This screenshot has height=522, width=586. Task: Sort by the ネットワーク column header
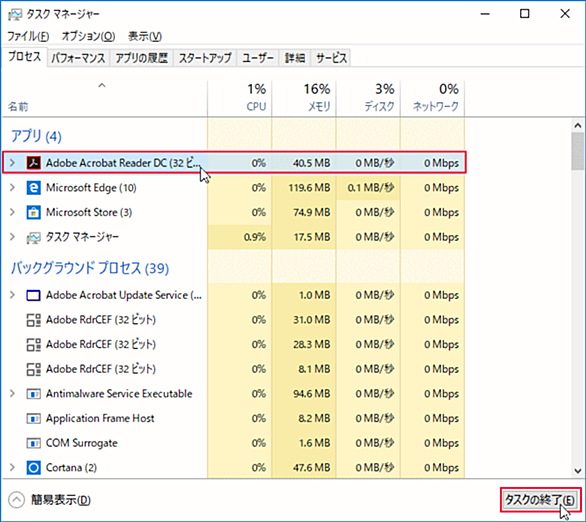(x=433, y=98)
